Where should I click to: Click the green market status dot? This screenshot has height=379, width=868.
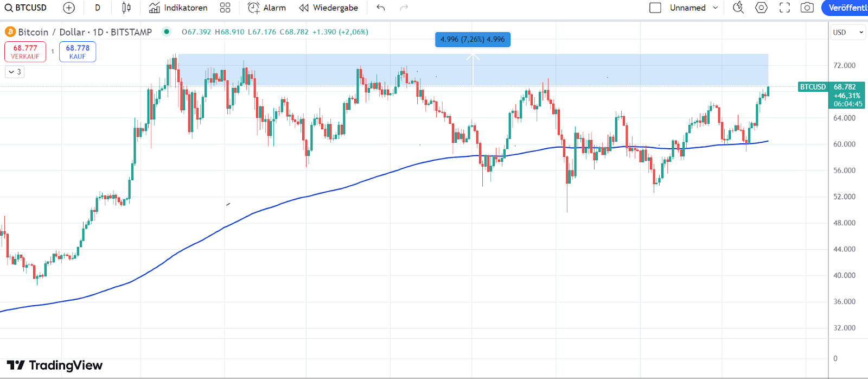click(167, 31)
